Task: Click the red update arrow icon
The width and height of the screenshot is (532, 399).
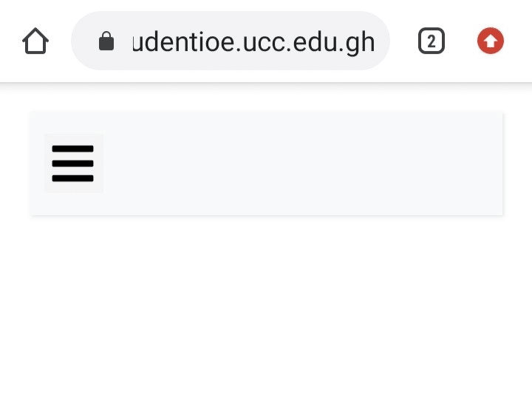Action: [491, 41]
